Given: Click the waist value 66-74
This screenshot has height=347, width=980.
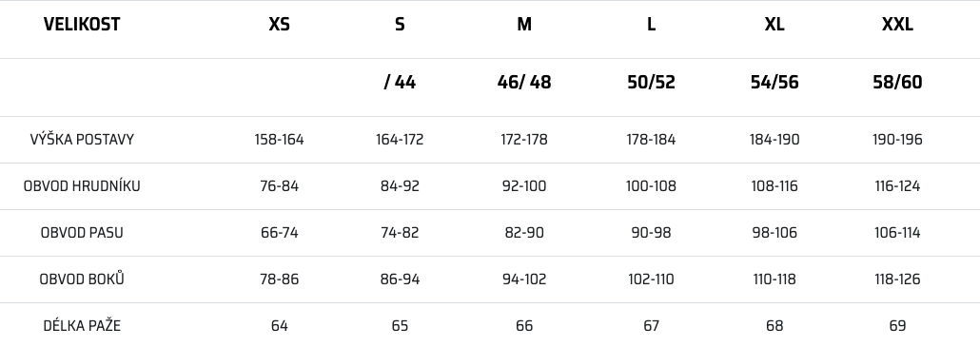Looking at the screenshot, I should pyautogui.click(x=280, y=233).
